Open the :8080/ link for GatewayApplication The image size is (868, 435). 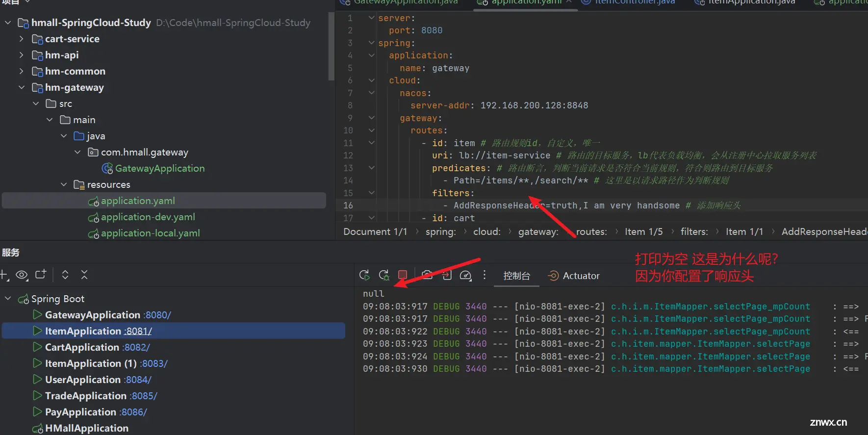pos(157,315)
